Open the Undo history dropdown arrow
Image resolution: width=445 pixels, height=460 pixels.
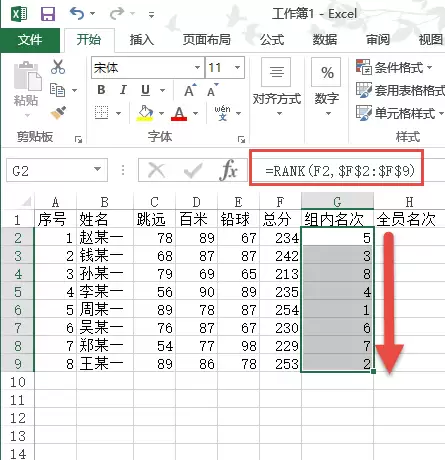click(x=92, y=14)
